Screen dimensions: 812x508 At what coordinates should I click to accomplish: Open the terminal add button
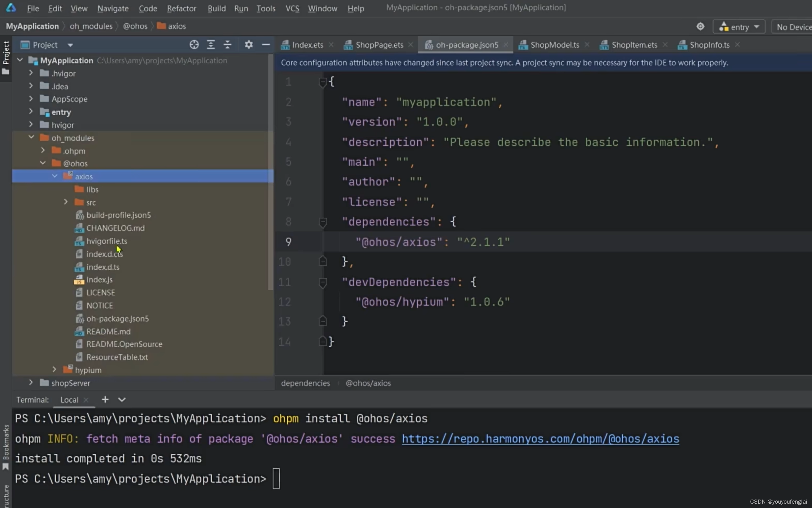tap(104, 399)
